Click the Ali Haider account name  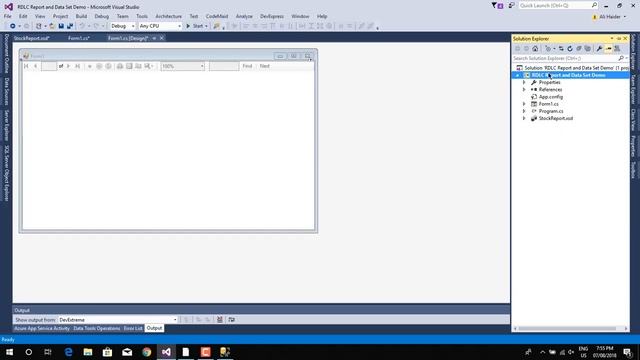(610, 17)
